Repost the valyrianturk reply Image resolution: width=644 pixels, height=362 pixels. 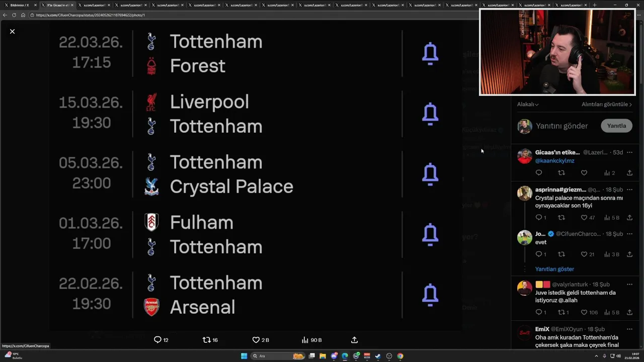pyautogui.click(x=561, y=312)
